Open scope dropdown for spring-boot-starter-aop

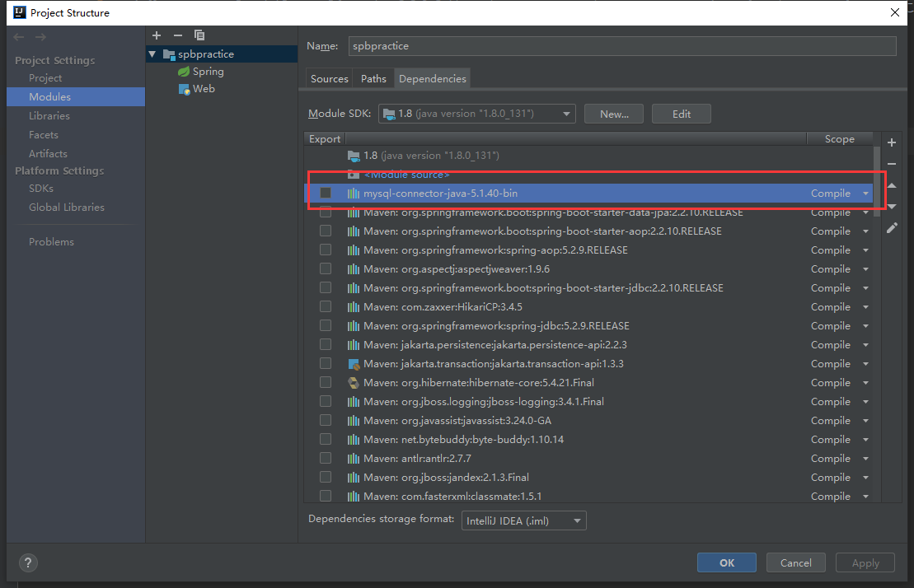click(x=865, y=231)
